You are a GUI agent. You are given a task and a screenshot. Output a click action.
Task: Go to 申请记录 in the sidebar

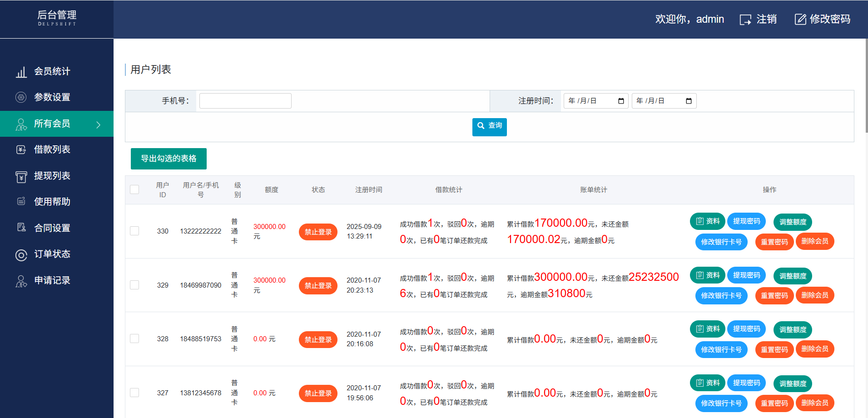52,280
